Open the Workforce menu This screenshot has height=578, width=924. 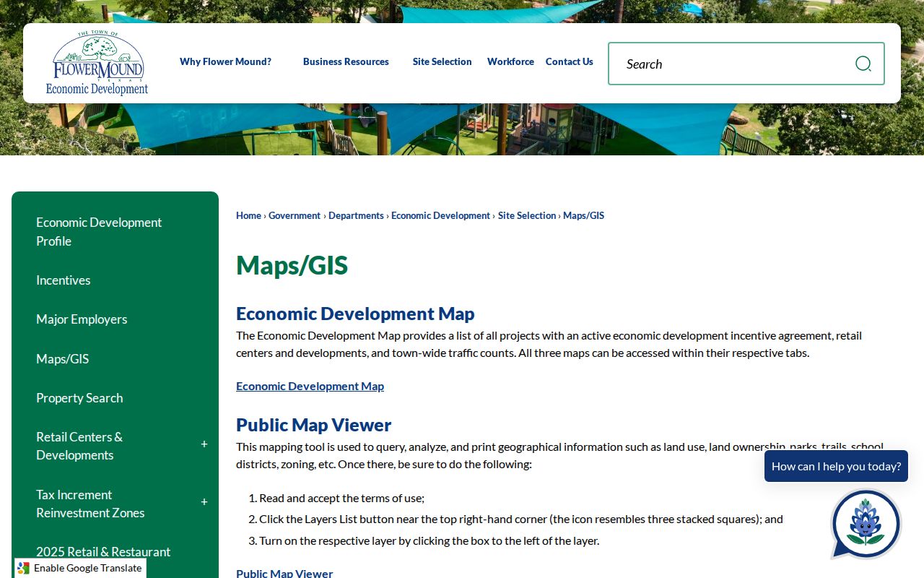(x=510, y=61)
